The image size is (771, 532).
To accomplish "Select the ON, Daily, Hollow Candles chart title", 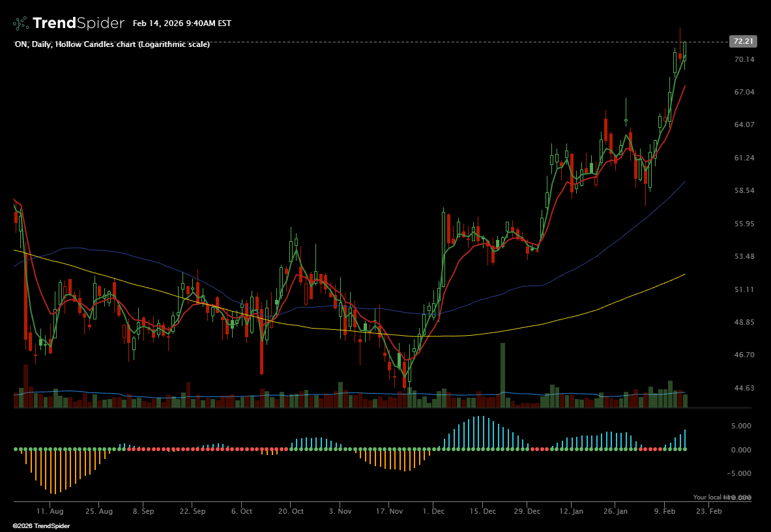I will pos(112,44).
